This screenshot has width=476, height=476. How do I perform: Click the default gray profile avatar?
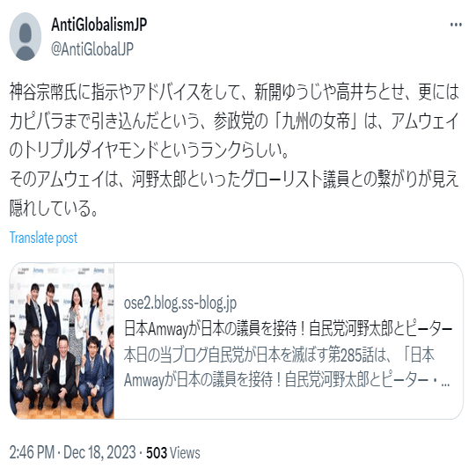[x=26, y=36]
